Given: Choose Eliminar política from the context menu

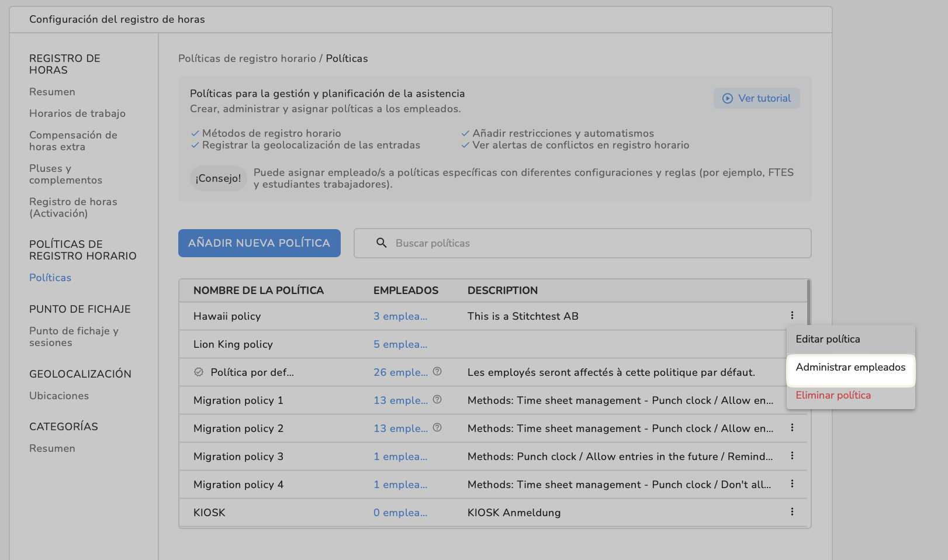Looking at the screenshot, I should point(851,396).
